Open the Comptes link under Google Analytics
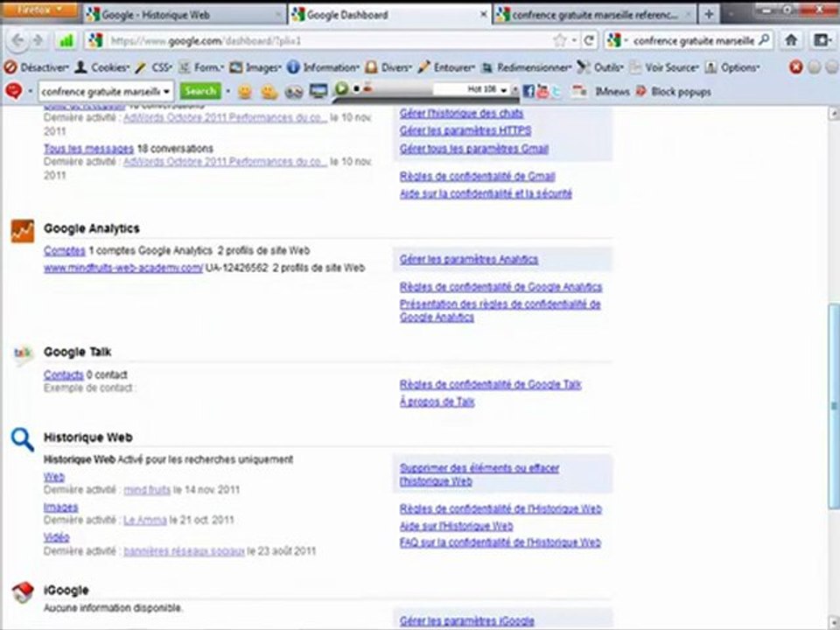This screenshot has width=840, height=630. (64, 250)
